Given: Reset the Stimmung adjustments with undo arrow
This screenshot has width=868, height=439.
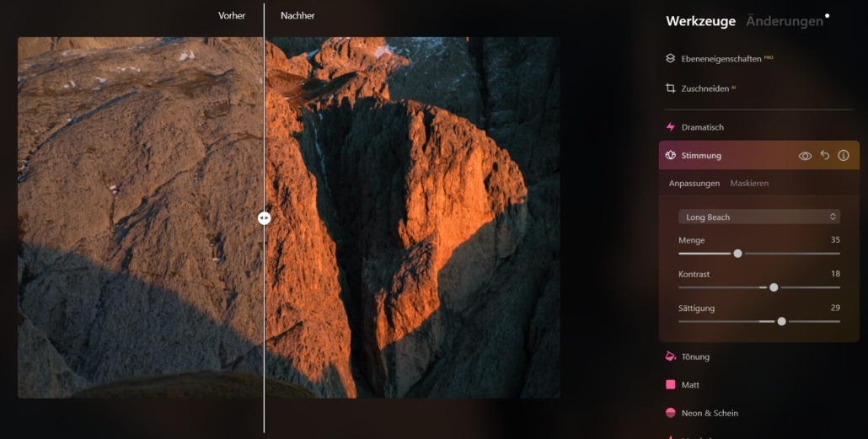Looking at the screenshot, I should [825, 156].
